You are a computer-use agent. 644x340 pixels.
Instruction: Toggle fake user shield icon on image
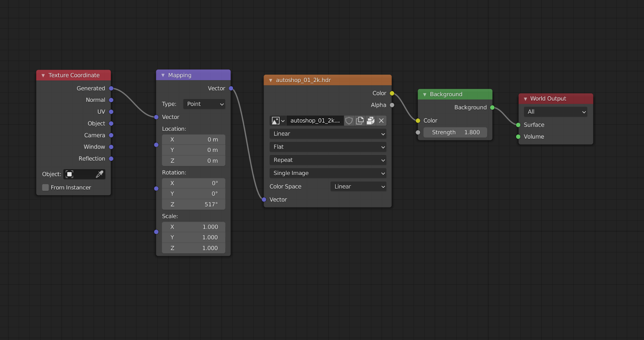(349, 121)
